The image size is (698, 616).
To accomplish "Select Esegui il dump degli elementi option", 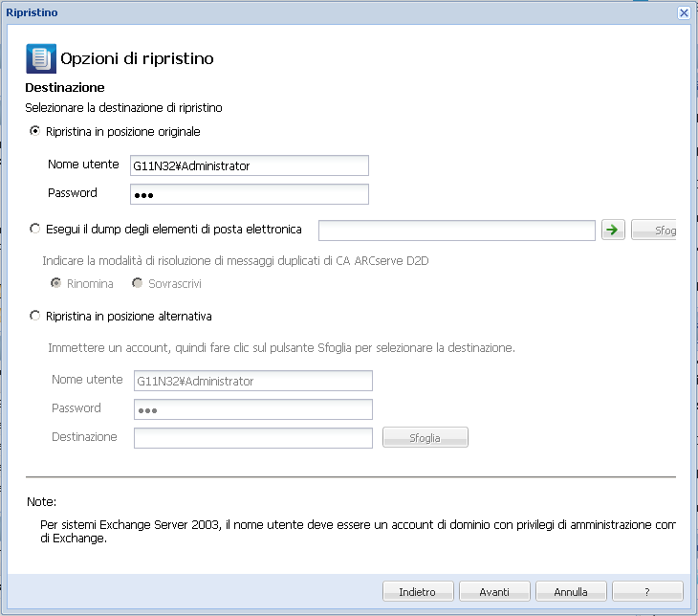I will 36,230.
